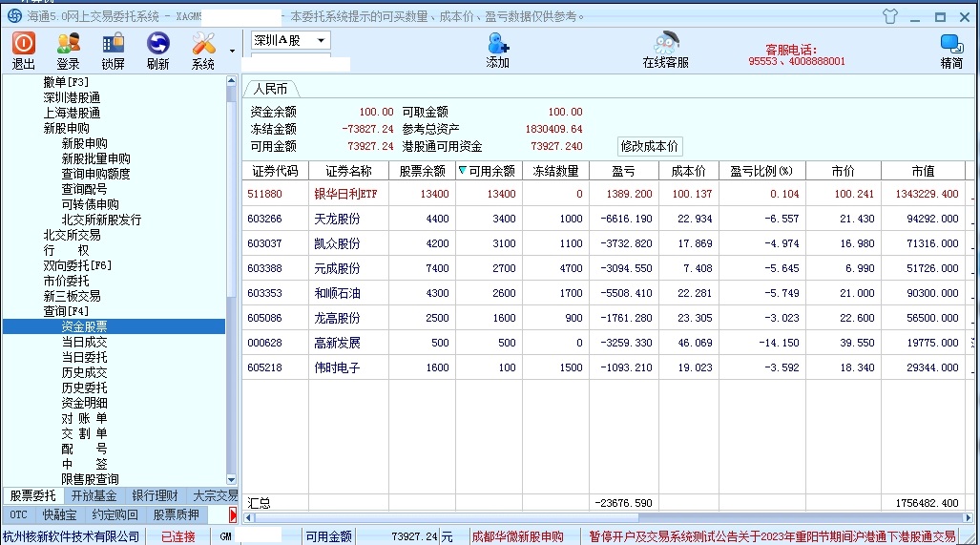Select 当日成交 in query tree

coord(84,342)
